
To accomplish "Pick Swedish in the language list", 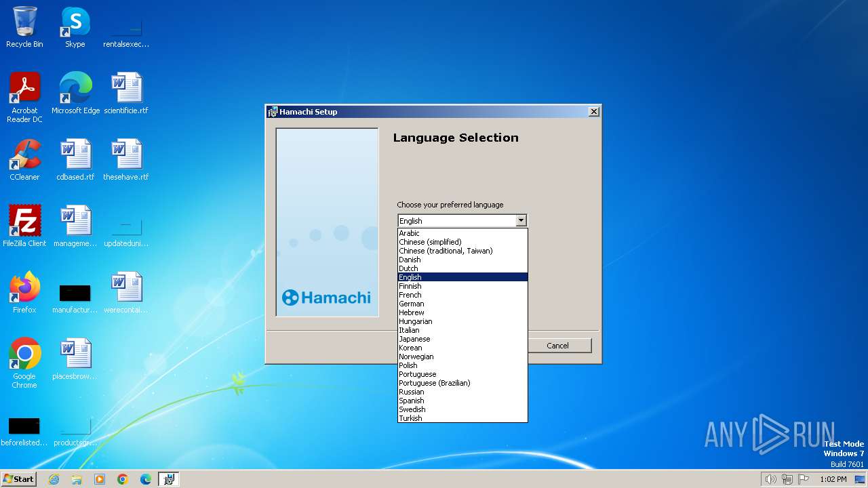I will click(x=462, y=409).
